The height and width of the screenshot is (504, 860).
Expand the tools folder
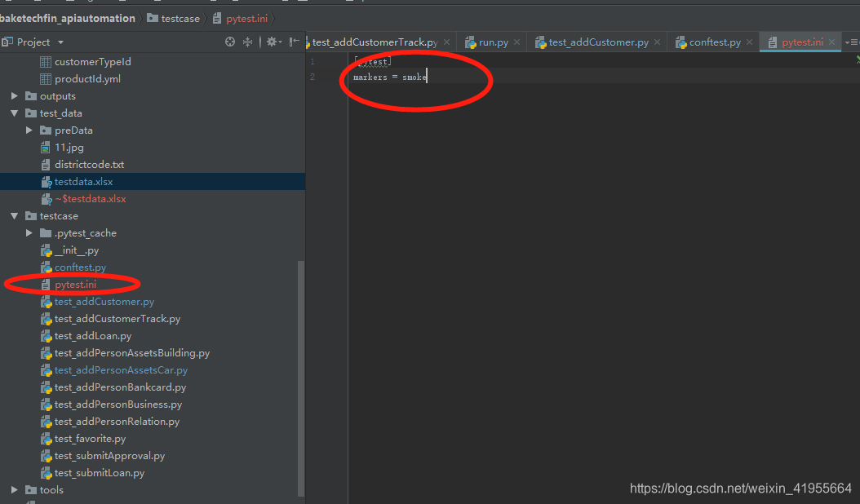[14, 490]
